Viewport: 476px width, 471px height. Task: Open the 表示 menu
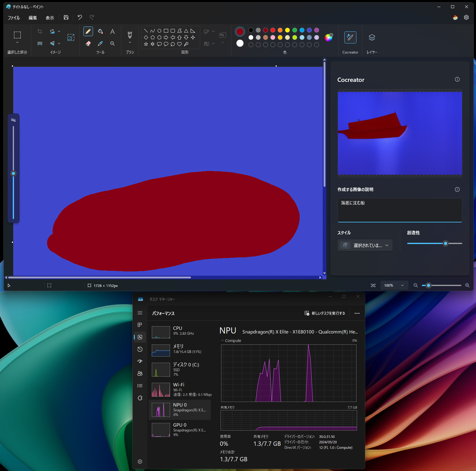(x=50, y=18)
